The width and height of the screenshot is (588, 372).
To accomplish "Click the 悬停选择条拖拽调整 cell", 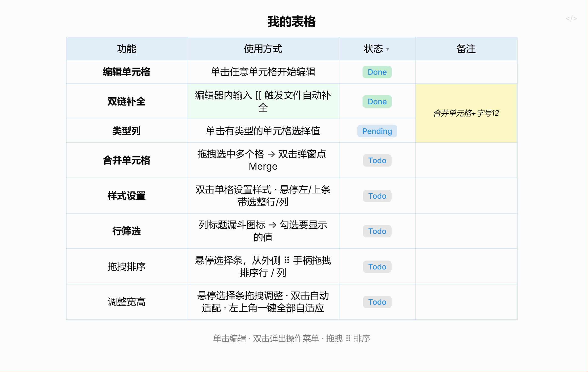I will pyautogui.click(x=263, y=302).
